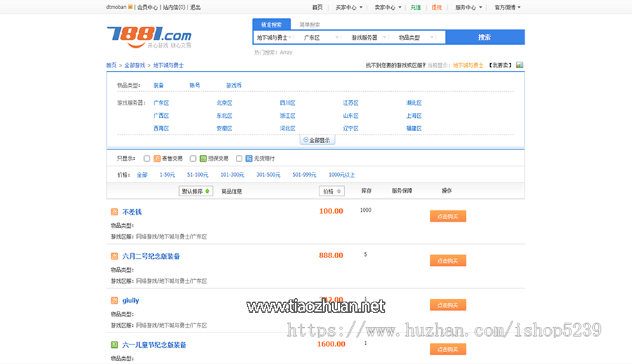Click the green icon beside 六一儿童节纪念版装备
632x364 pixels.
pos(114,345)
